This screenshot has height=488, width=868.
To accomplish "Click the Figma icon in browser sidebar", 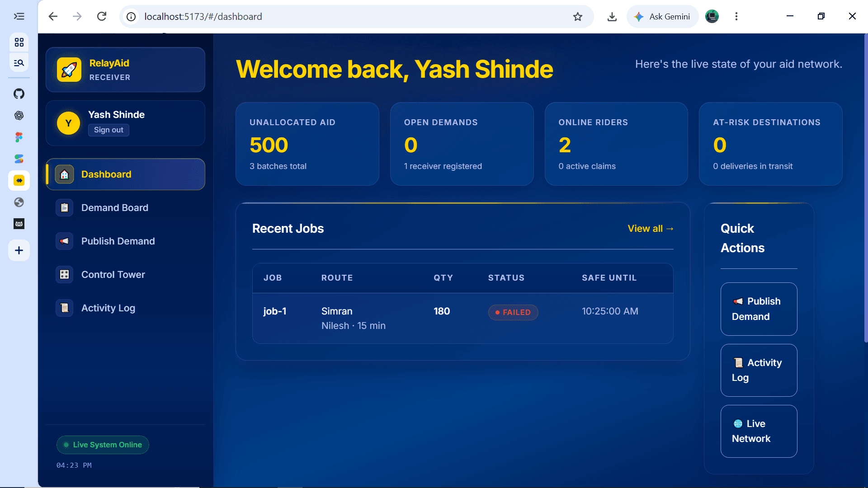I will coord(19,137).
